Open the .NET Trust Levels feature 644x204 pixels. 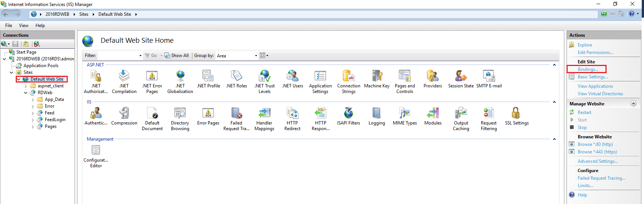pos(265,82)
